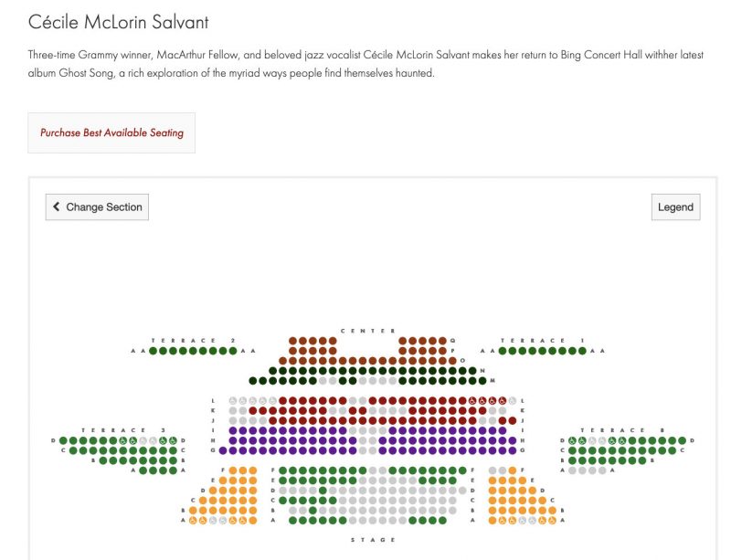The width and height of the screenshot is (731, 560).
Task: Select the rightmost green seat in Terrace 1
Action: [582, 351]
